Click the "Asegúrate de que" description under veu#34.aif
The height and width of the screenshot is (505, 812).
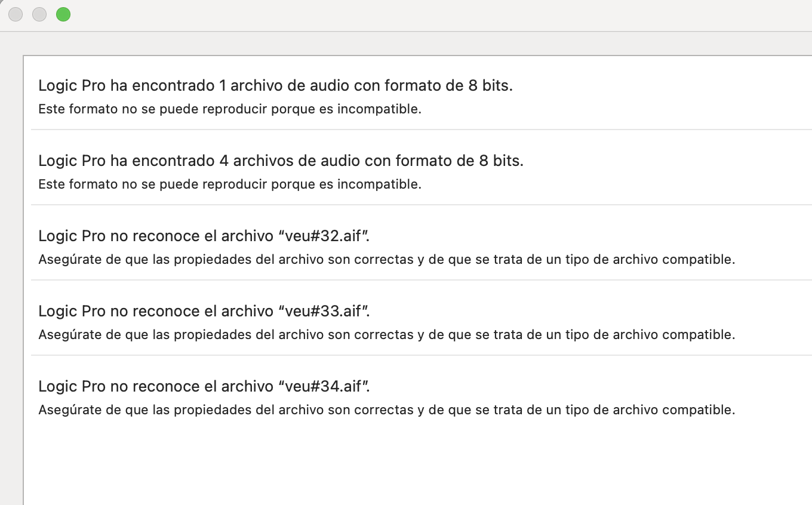[x=386, y=410]
